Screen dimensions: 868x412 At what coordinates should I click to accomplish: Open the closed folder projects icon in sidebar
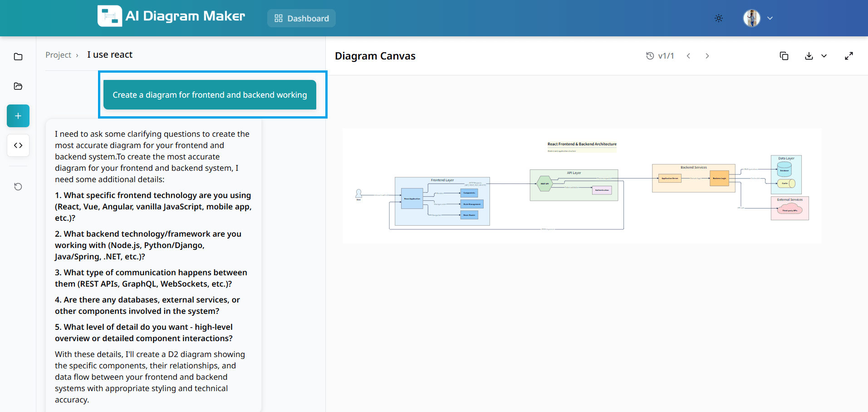pyautogui.click(x=18, y=56)
